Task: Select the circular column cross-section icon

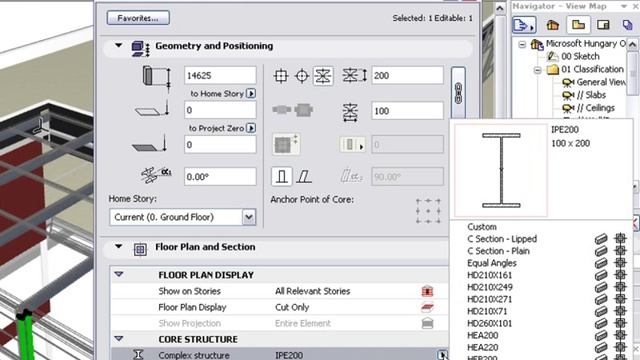Action: [x=302, y=76]
